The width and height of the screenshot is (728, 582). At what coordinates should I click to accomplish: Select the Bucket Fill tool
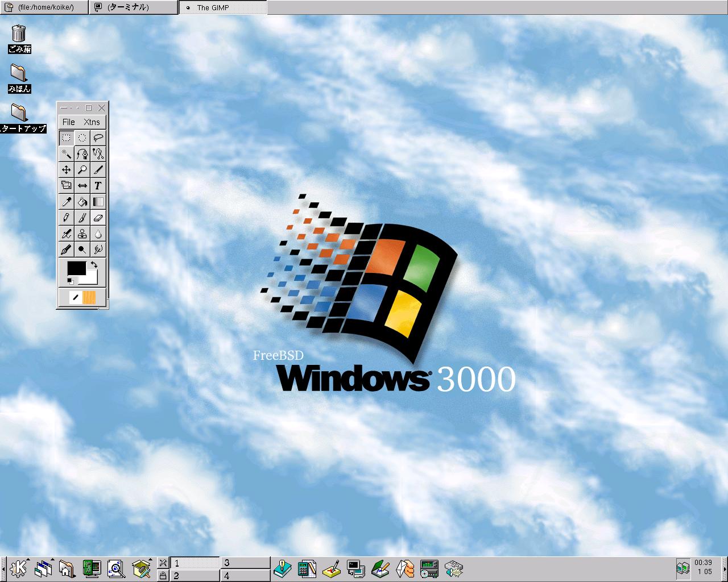82,201
